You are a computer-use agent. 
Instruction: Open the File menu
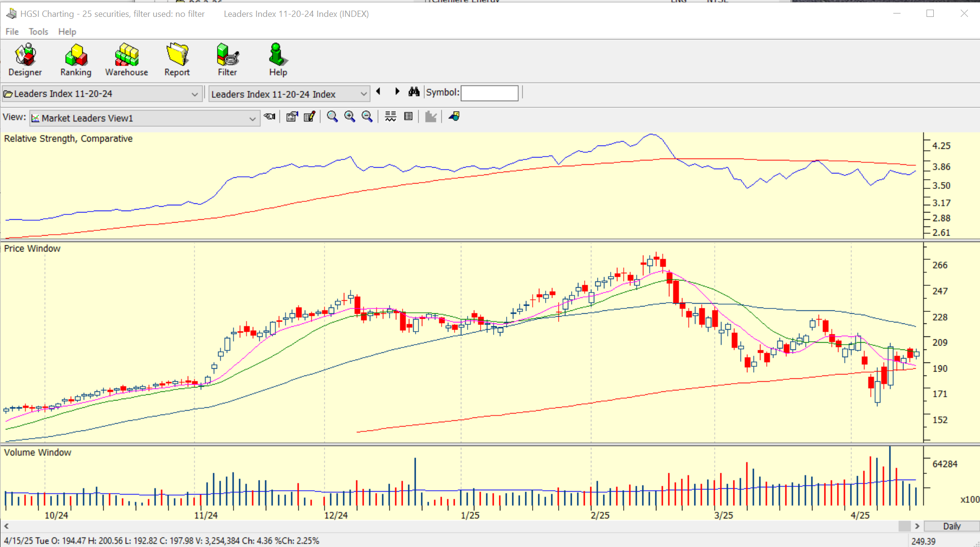click(12, 31)
